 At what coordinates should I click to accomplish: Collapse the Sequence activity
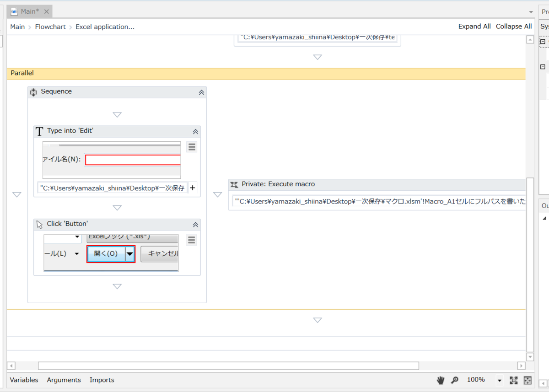point(201,92)
